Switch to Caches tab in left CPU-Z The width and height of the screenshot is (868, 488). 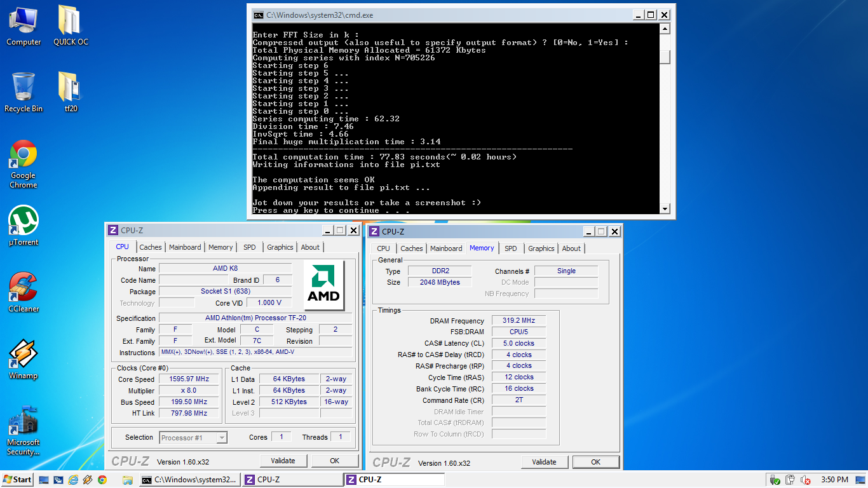pos(151,247)
